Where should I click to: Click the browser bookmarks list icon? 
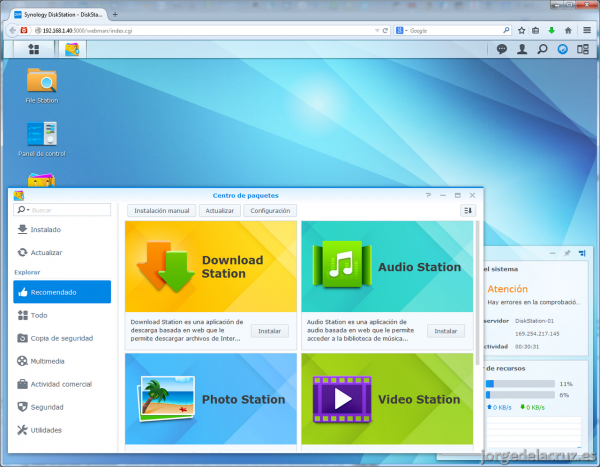[x=535, y=30]
